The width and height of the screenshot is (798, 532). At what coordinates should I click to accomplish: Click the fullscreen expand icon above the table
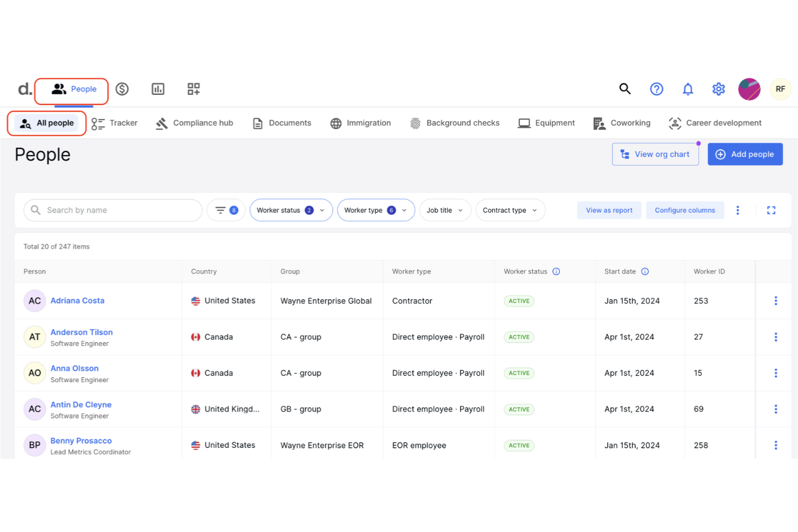[x=771, y=210]
